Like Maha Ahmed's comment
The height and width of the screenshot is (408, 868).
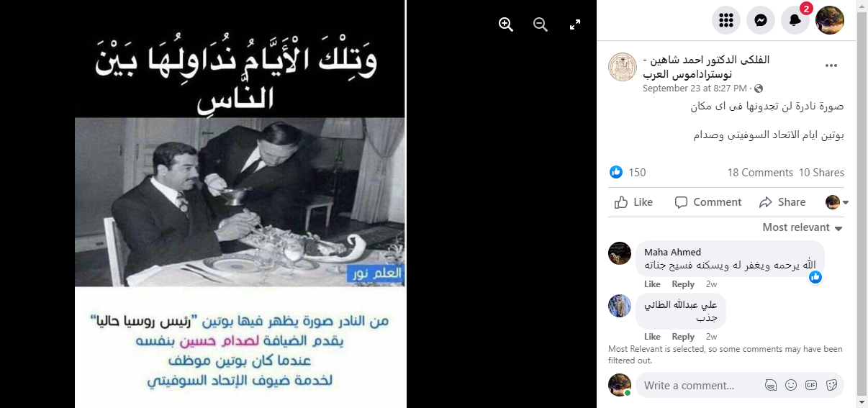pos(652,284)
